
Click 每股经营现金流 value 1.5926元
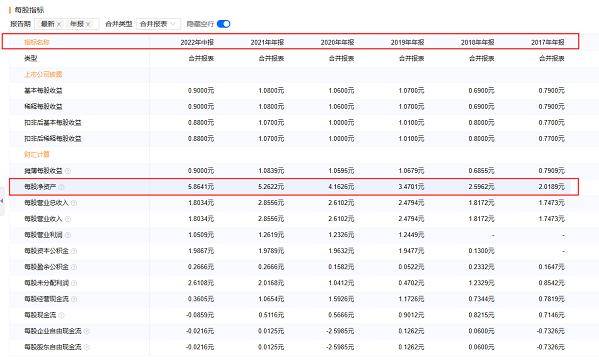341,299
